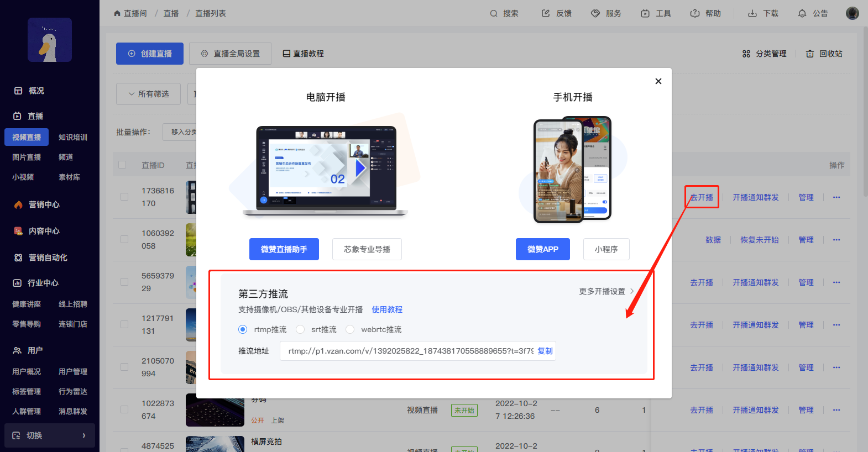Open 内容中心 in sidebar
Screen dimensions: 868x452
36,231
